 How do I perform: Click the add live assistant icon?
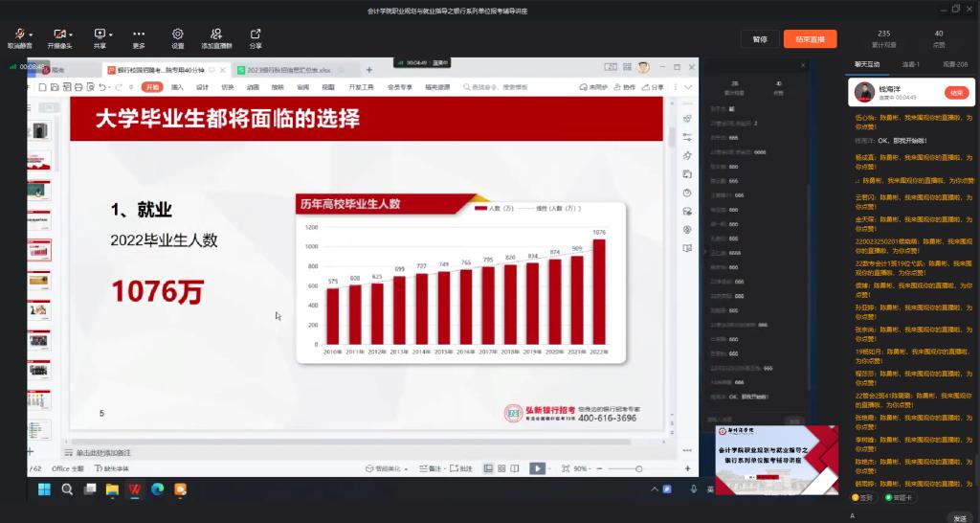tap(216, 34)
